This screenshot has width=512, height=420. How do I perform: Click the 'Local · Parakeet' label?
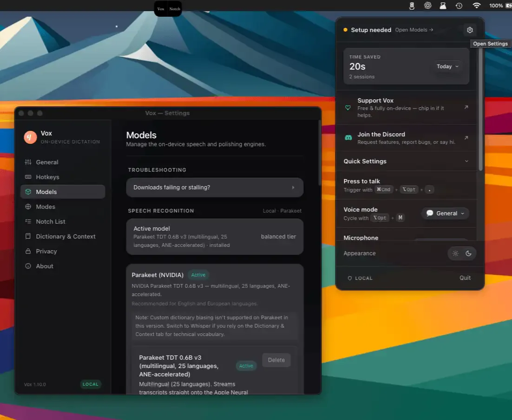click(x=282, y=211)
